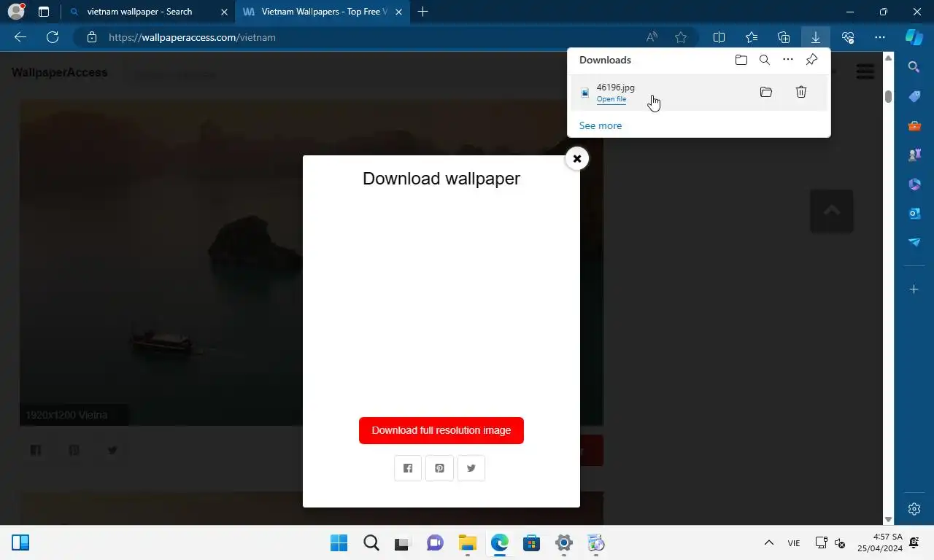Open the downloaded file 46196.jpg
Viewport: 934px width, 560px height.
(611, 99)
